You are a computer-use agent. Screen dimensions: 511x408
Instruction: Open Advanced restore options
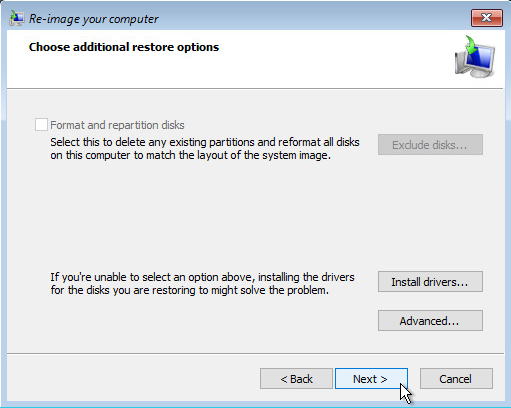(x=430, y=321)
